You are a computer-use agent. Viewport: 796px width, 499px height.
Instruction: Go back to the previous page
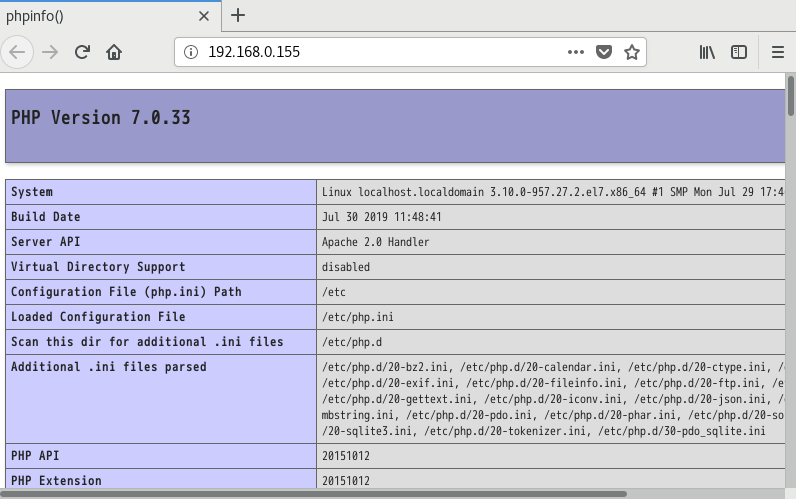click(x=17, y=52)
